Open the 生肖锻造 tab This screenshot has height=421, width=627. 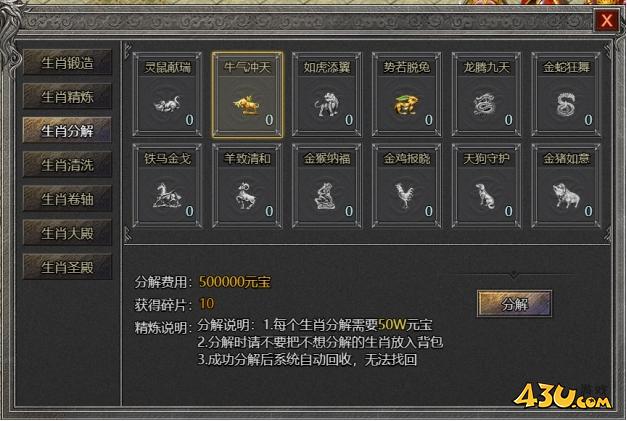click(x=67, y=62)
